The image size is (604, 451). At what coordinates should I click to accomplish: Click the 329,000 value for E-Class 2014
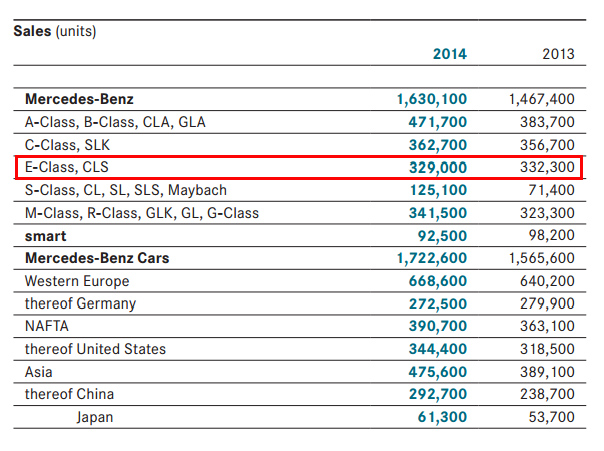438,167
